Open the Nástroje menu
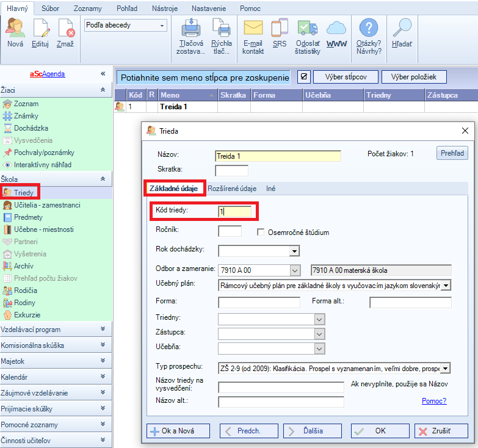Screen dimensions: 478x448 pos(165,8)
